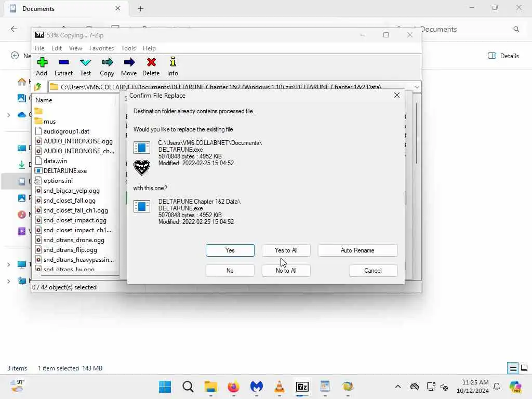Click the Move toolbar icon

click(129, 66)
